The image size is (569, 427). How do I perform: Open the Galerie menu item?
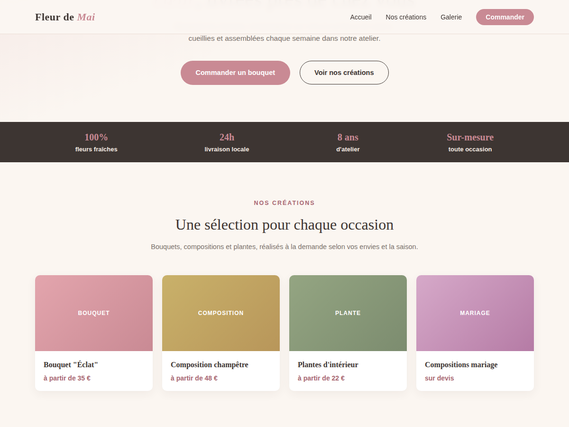point(451,17)
